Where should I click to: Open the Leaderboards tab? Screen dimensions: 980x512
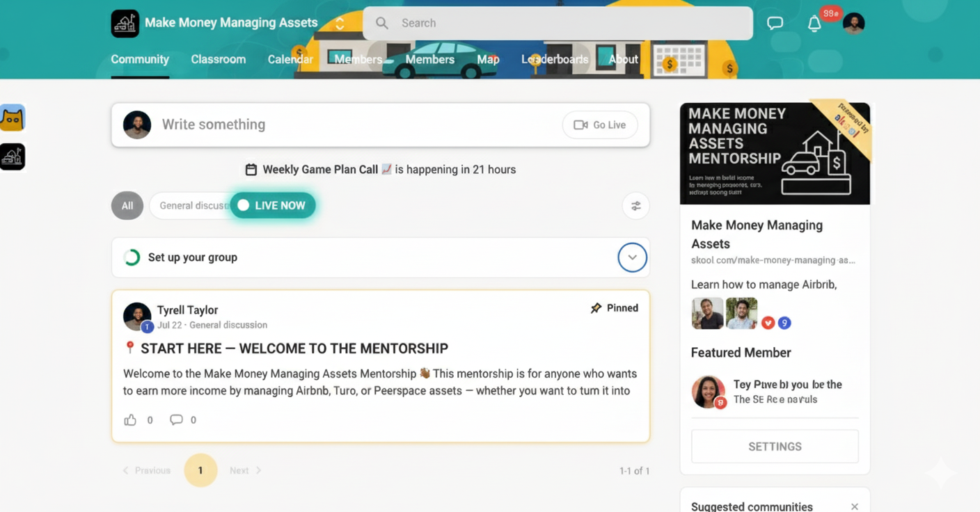click(x=555, y=59)
